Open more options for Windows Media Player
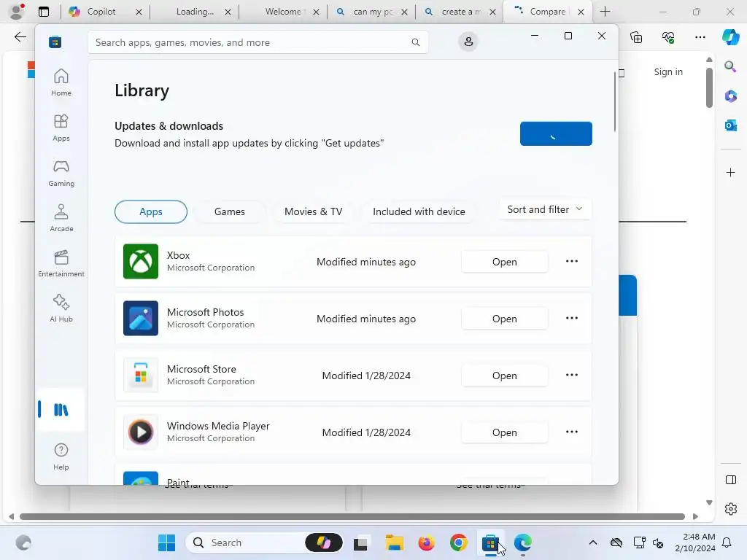The height and width of the screenshot is (560, 747). 572,432
